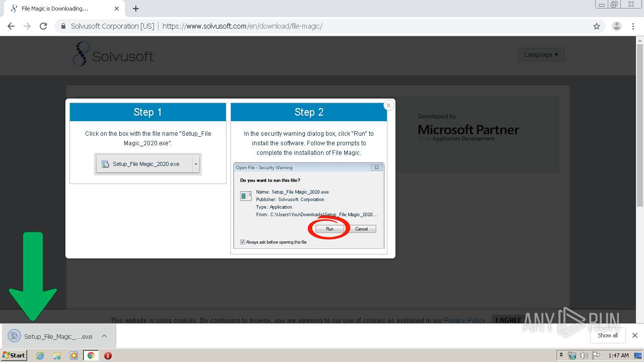Screen dimensions: 644x362
Task: Launch Internet Explorer from taskbar
Action: point(40,355)
